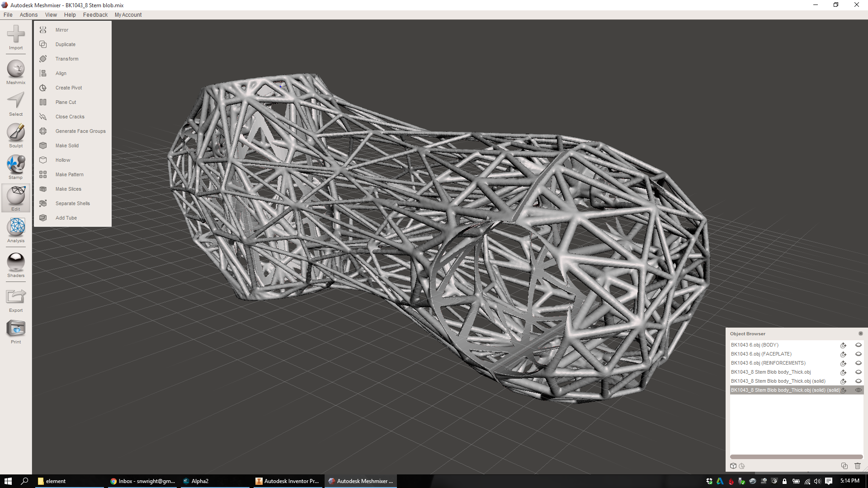Select BK1043 6.obj (REINFORCEMENTS) in Object Browser

[x=769, y=363]
